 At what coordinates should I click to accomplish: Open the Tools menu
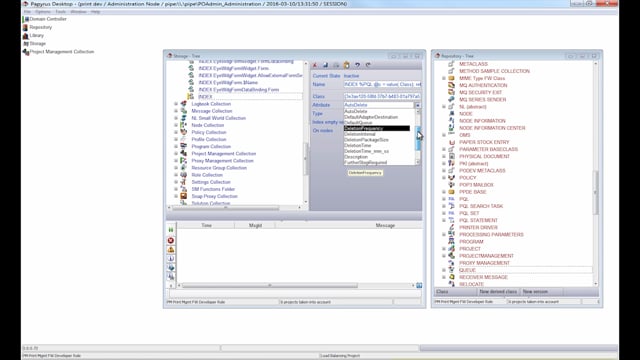coord(60,12)
